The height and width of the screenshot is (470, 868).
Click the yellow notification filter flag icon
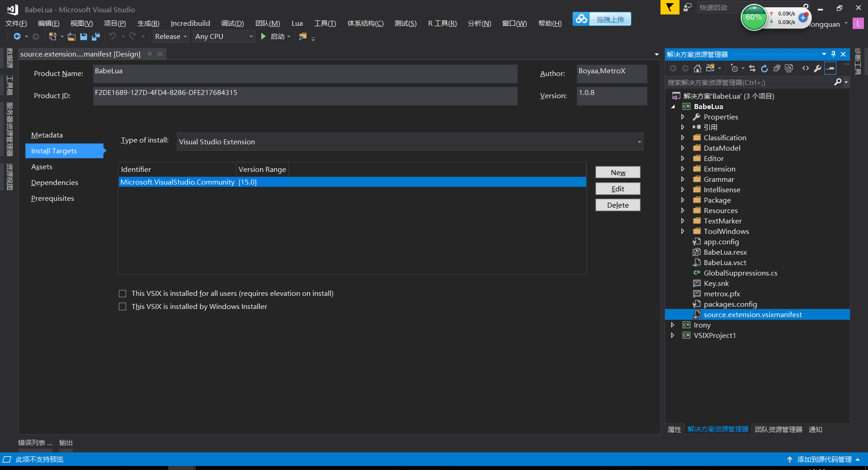(670, 7)
